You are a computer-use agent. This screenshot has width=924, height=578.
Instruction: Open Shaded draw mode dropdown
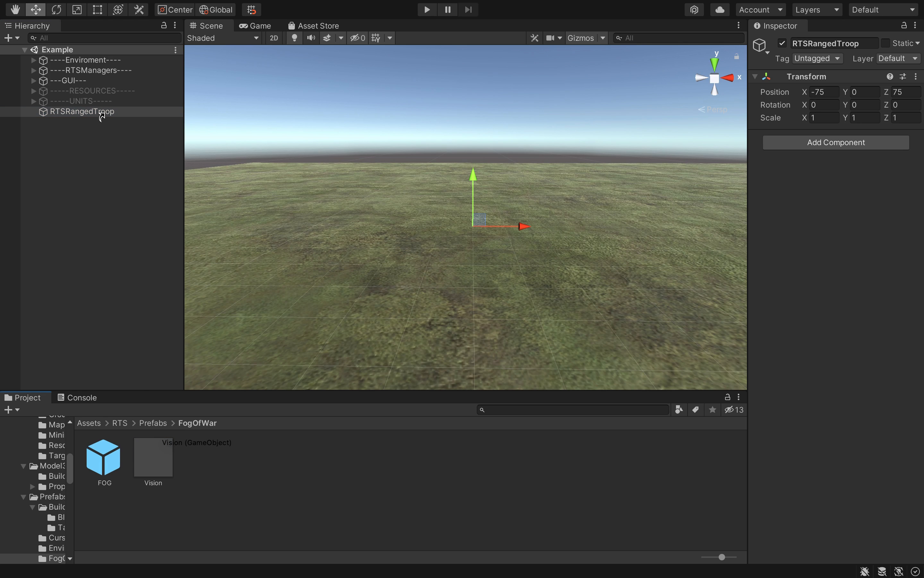point(223,38)
